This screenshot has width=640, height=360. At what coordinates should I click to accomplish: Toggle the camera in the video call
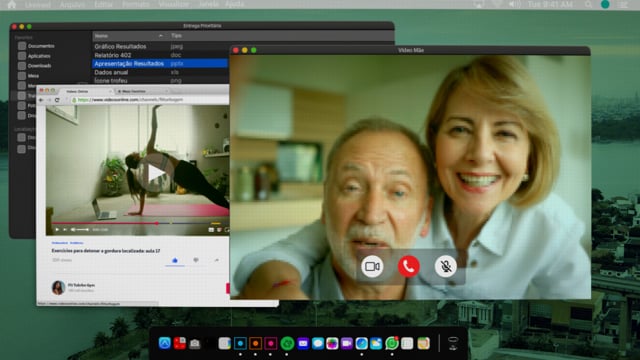click(372, 267)
